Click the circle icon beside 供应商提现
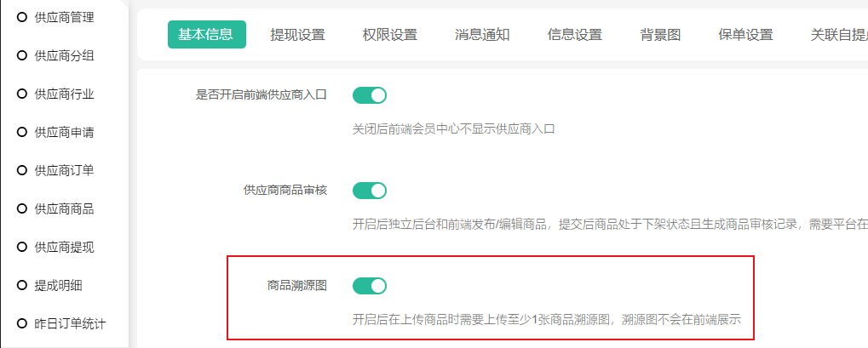 click(22, 247)
